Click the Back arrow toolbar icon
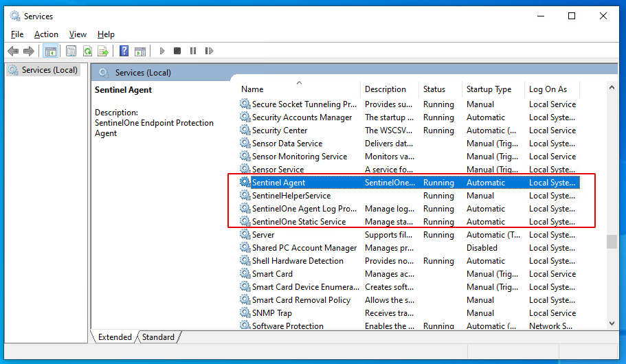Screen dimensions: 626x364 point(13,51)
